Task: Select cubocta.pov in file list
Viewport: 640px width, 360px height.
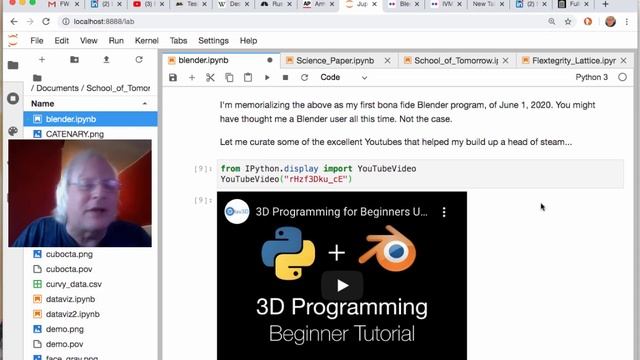Action: 91,269
